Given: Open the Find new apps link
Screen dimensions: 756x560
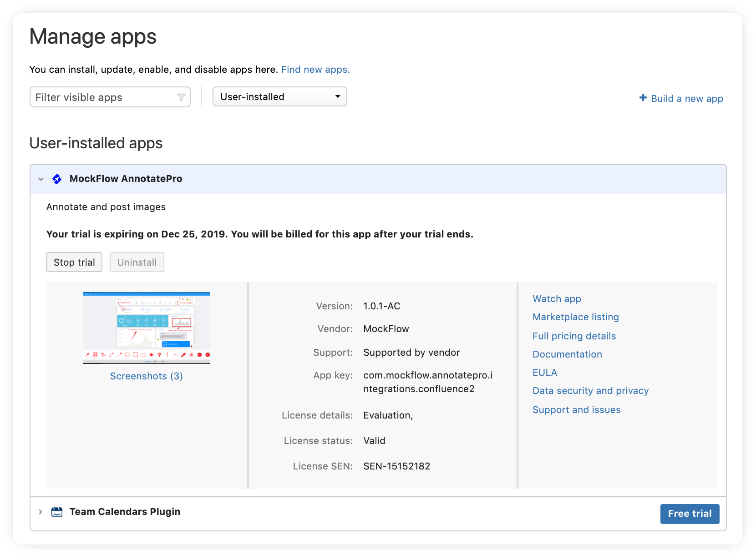Looking at the screenshot, I should click(315, 70).
